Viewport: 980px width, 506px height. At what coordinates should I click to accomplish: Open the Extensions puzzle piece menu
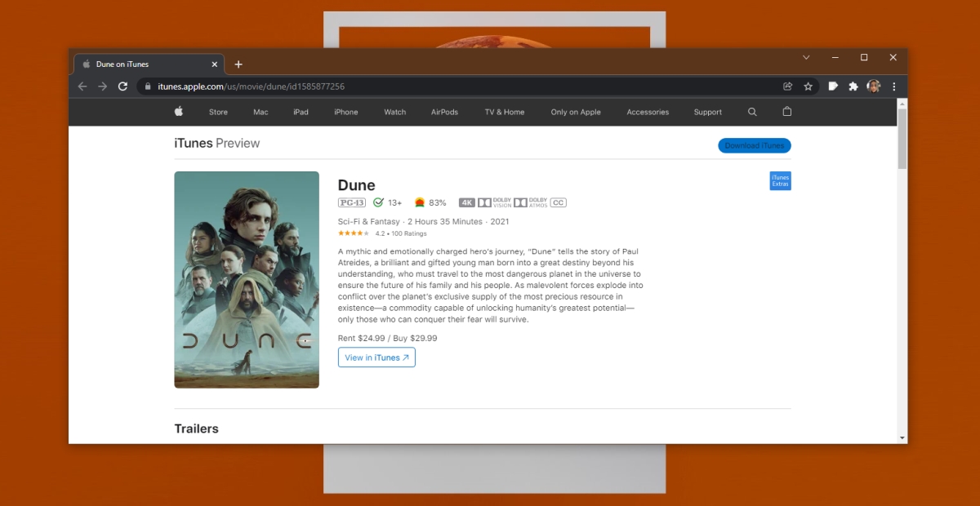[x=853, y=86]
